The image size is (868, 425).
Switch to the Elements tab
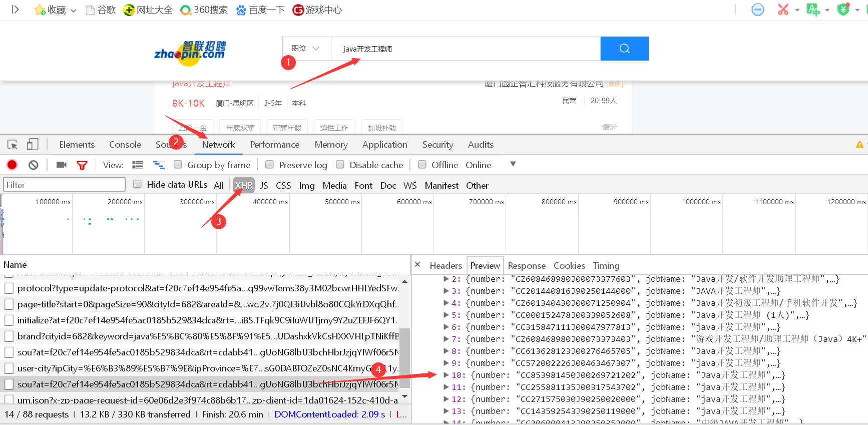[x=77, y=145]
